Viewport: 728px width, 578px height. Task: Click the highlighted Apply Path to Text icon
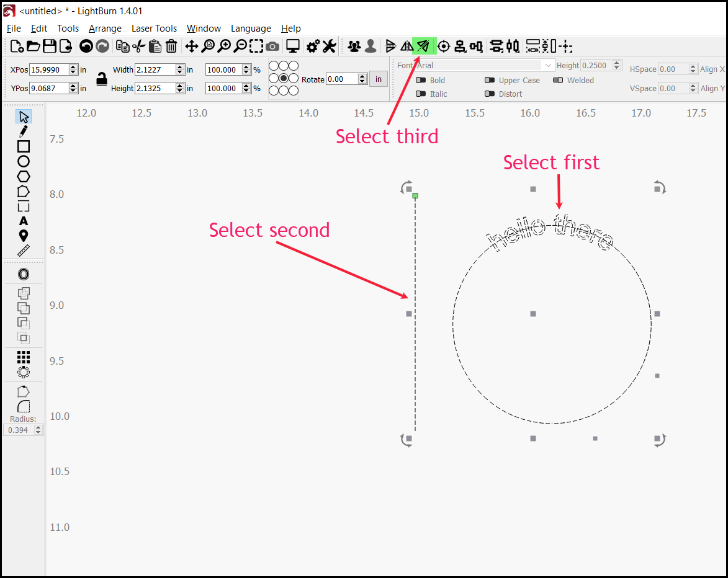click(x=423, y=46)
